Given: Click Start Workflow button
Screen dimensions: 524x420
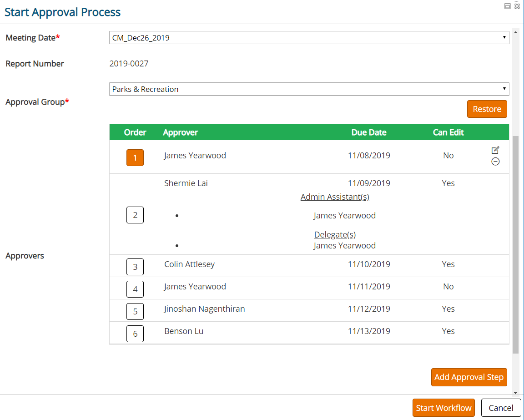Looking at the screenshot, I should click(x=443, y=408).
